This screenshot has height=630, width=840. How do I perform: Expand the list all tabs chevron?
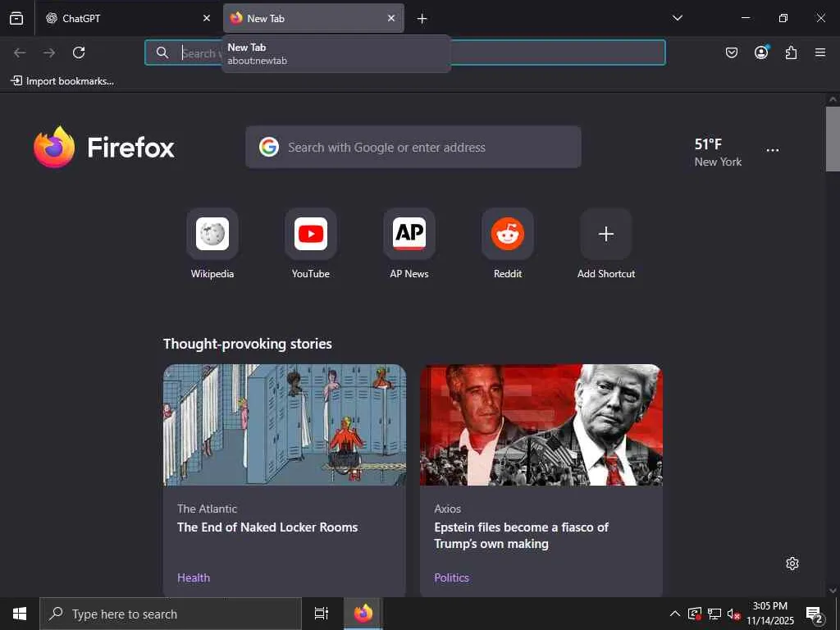coord(677,18)
